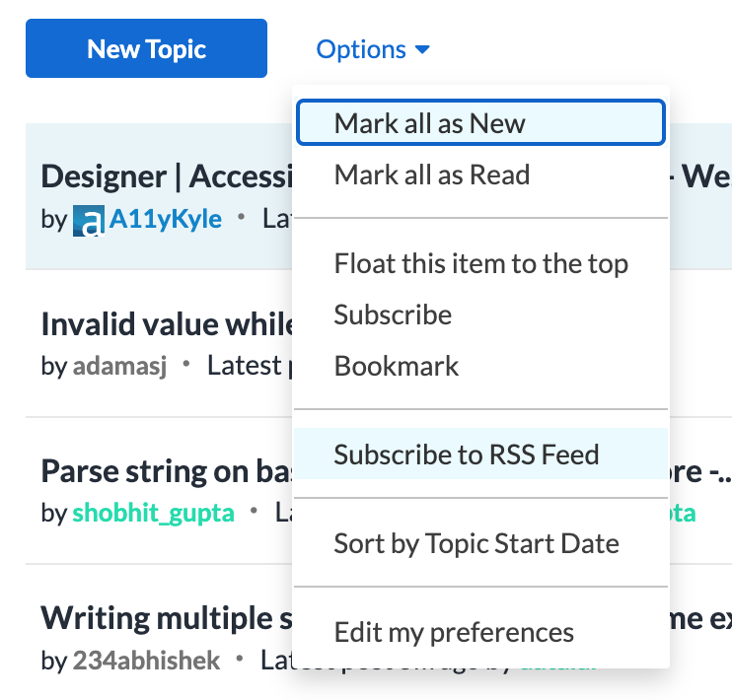Open the 234abhishek author profile link
This screenshot has height=700, width=732.
click(146, 661)
